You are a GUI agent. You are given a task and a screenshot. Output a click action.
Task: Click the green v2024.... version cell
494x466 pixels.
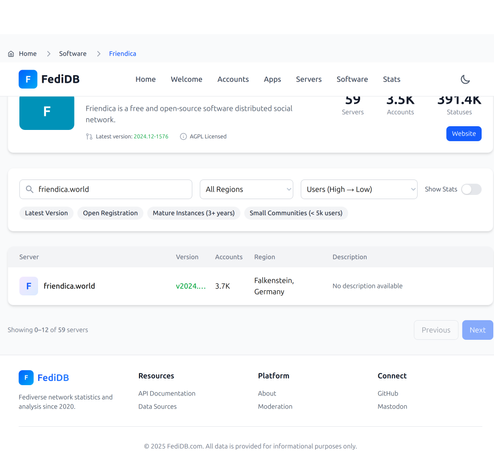click(x=191, y=286)
